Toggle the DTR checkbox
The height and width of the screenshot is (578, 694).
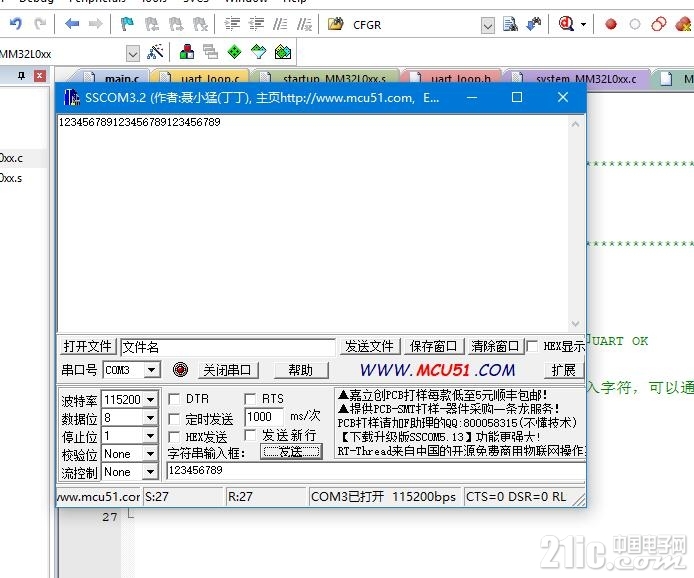[x=174, y=399]
